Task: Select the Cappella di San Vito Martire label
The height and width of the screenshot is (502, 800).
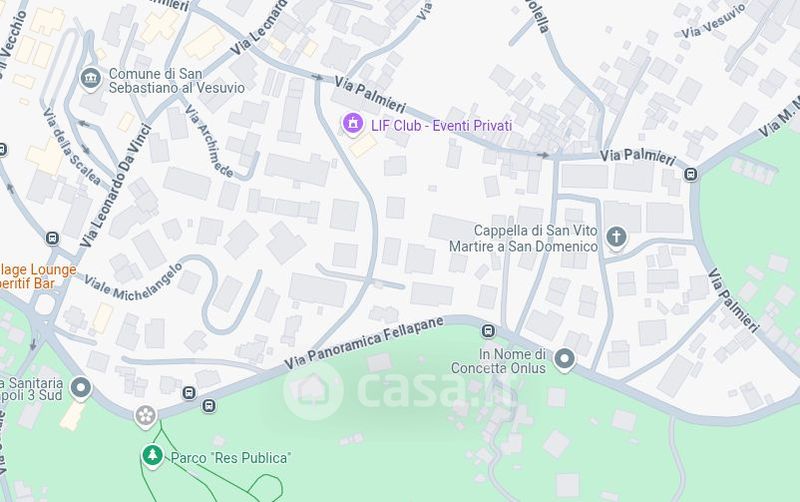Action: [x=523, y=239]
